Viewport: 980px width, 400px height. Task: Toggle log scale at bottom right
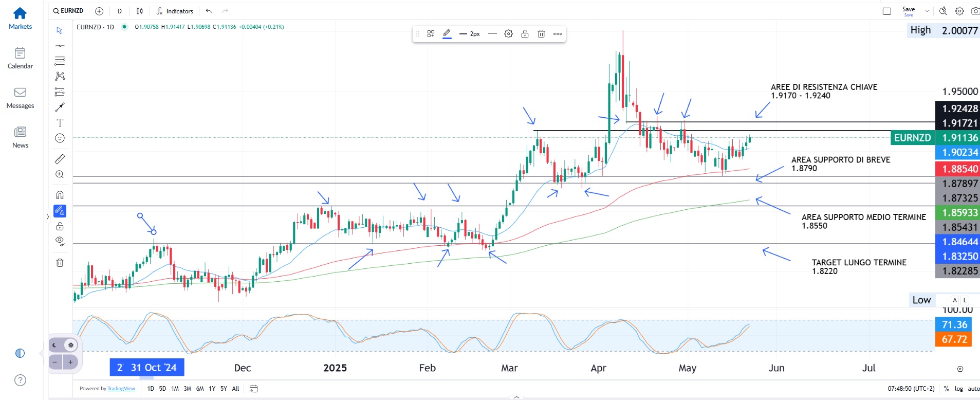pos(958,389)
